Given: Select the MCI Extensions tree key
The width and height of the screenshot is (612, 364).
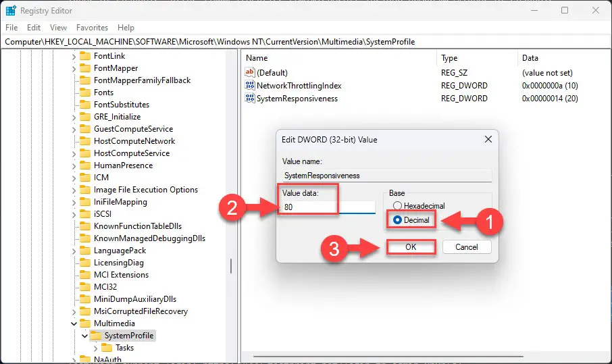Looking at the screenshot, I should [x=122, y=275].
